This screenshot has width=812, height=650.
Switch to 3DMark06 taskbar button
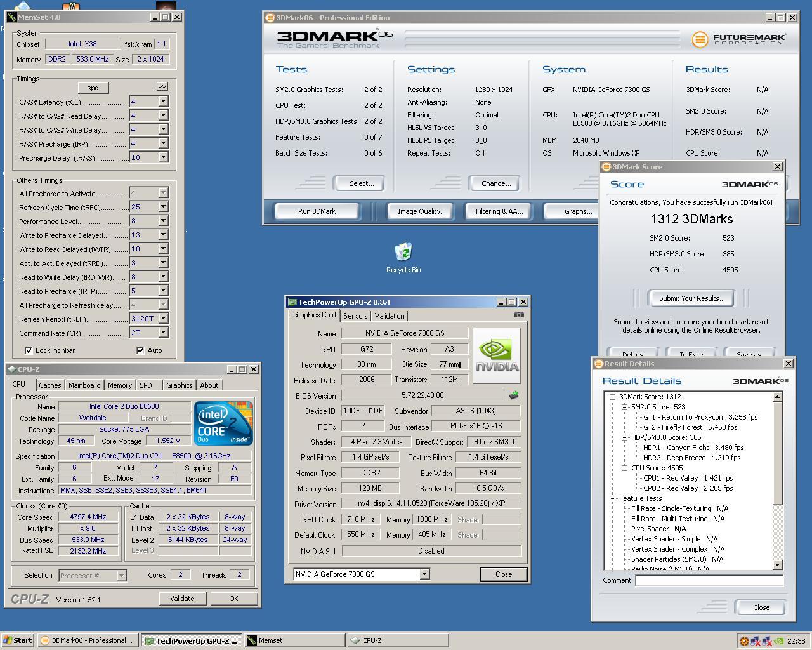[x=88, y=640]
